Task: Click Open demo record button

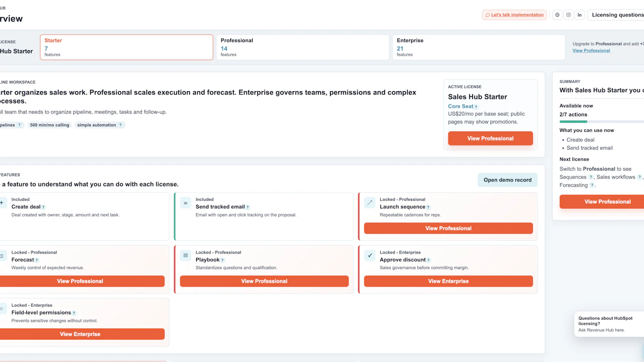Action: tap(508, 180)
